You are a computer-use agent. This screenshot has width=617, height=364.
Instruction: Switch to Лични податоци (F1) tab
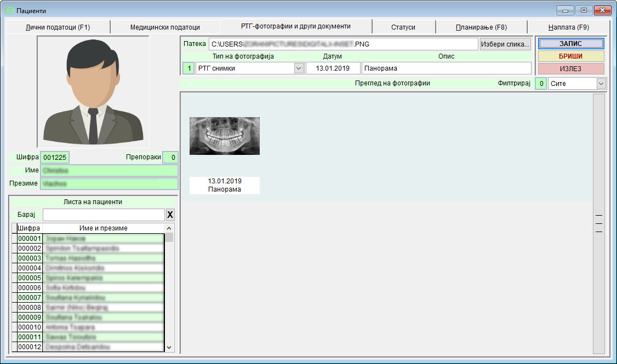[x=57, y=27]
